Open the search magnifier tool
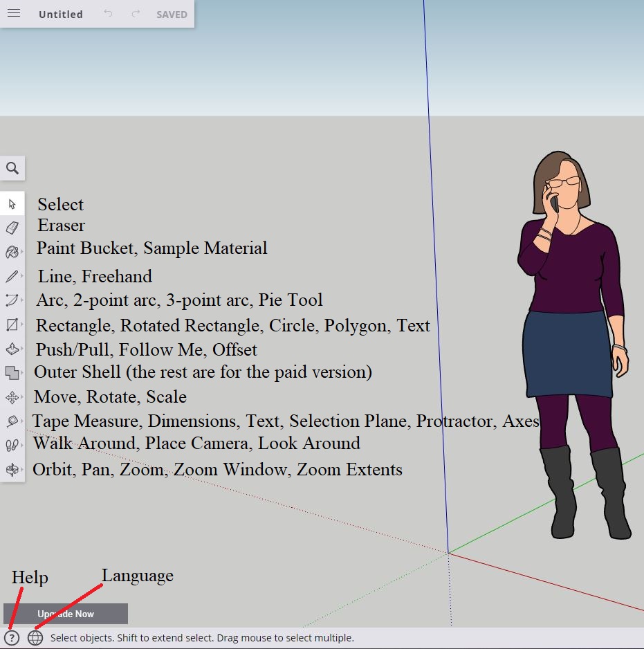The image size is (644, 649). (12, 168)
